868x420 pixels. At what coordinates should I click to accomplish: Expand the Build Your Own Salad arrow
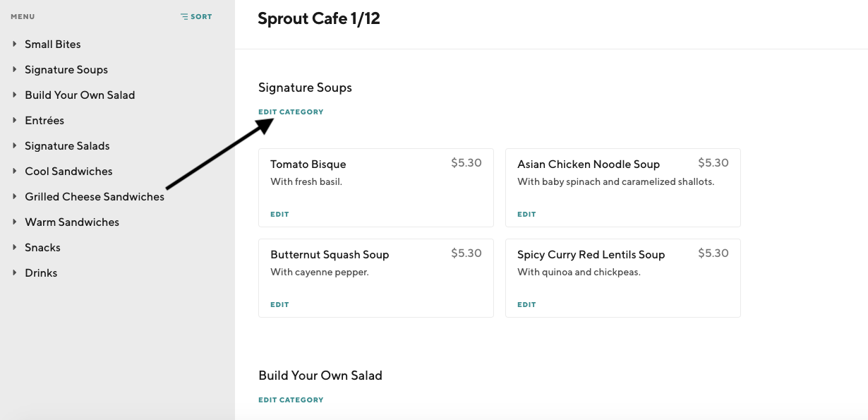(14, 95)
